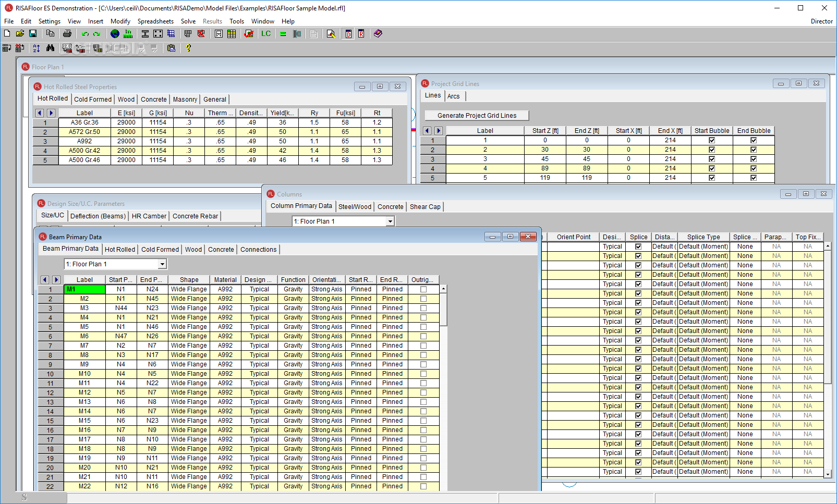Click the I-beam shape icon
This screenshot has width=837, height=504.
(145, 33)
